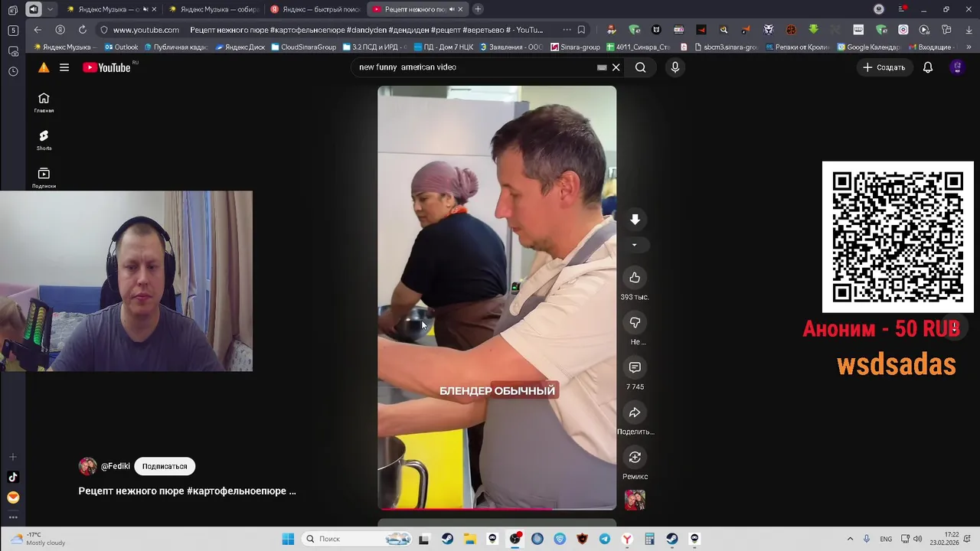Reload the page
Viewport: 980px width, 551px height.
tap(82, 30)
